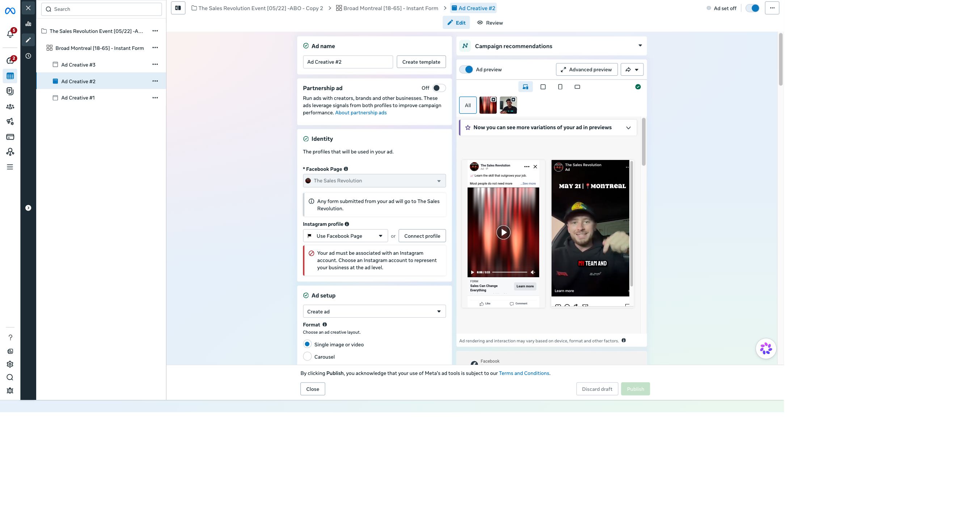Open the Events Manager nodes icon
Viewport: 980px width, 515px height.
[x=10, y=152]
